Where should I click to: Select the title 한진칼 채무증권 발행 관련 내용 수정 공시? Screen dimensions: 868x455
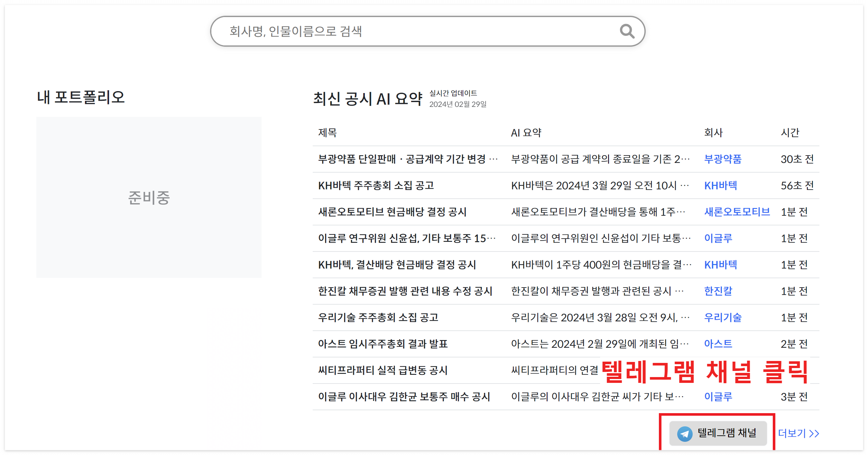405,291
